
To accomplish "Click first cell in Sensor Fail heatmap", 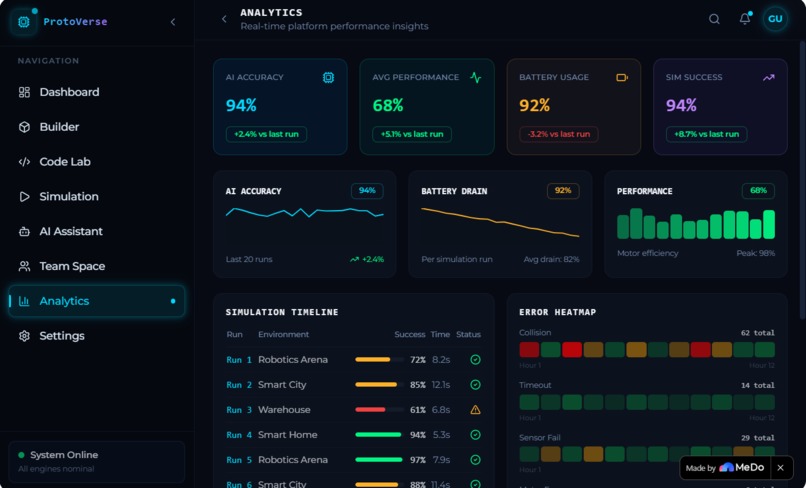I will coord(529,454).
